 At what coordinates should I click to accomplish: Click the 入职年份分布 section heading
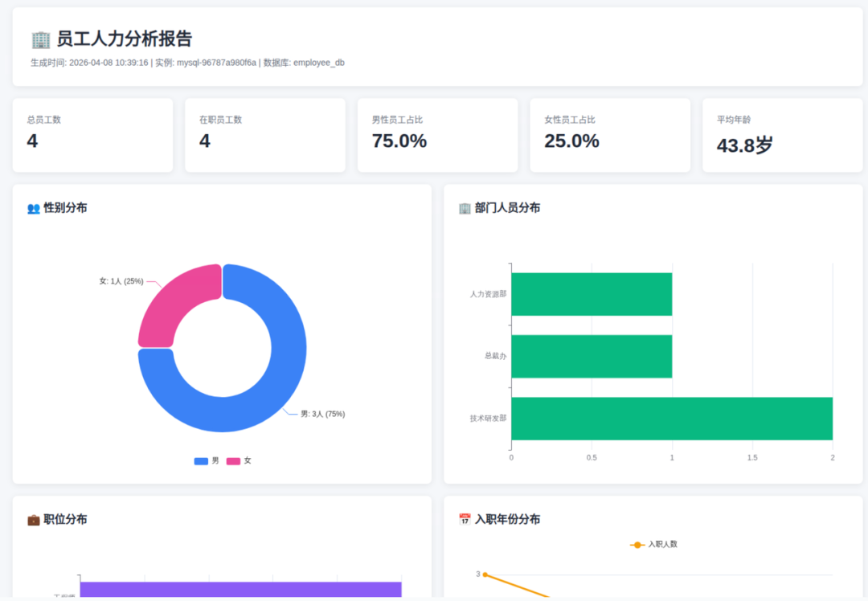[507, 520]
